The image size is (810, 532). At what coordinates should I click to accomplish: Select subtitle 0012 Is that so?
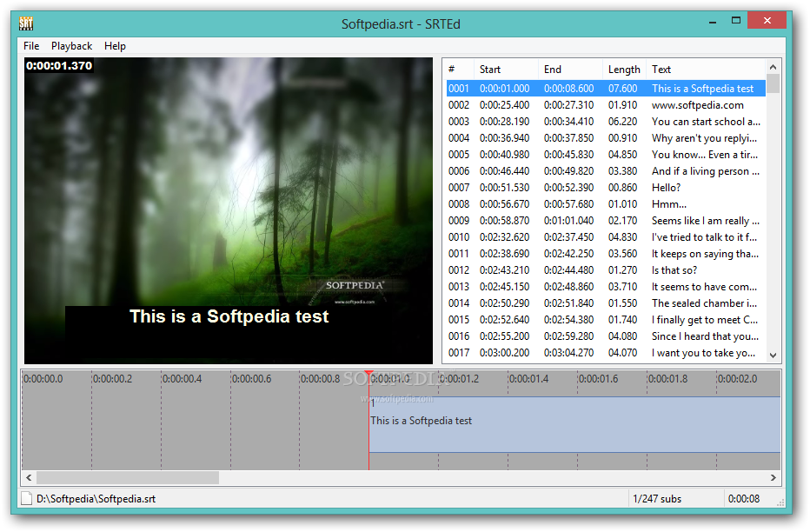pyautogui.click(x=606, y=270)
